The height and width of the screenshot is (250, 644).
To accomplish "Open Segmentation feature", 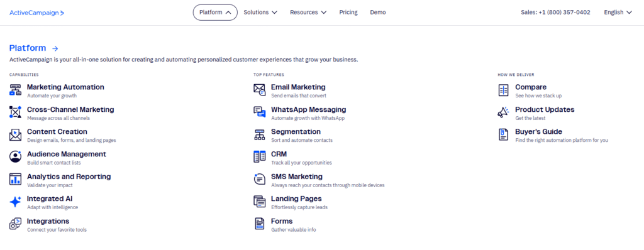I will click(296, 132).
